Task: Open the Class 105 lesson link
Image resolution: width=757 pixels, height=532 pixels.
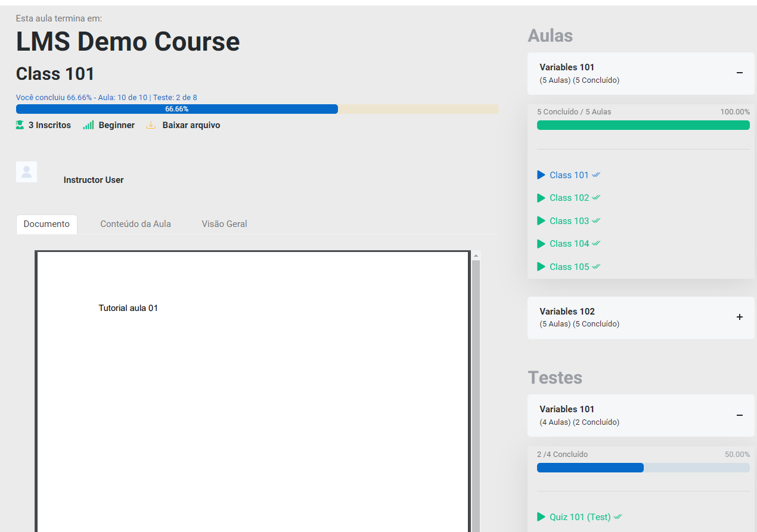Action: (569, 267)
